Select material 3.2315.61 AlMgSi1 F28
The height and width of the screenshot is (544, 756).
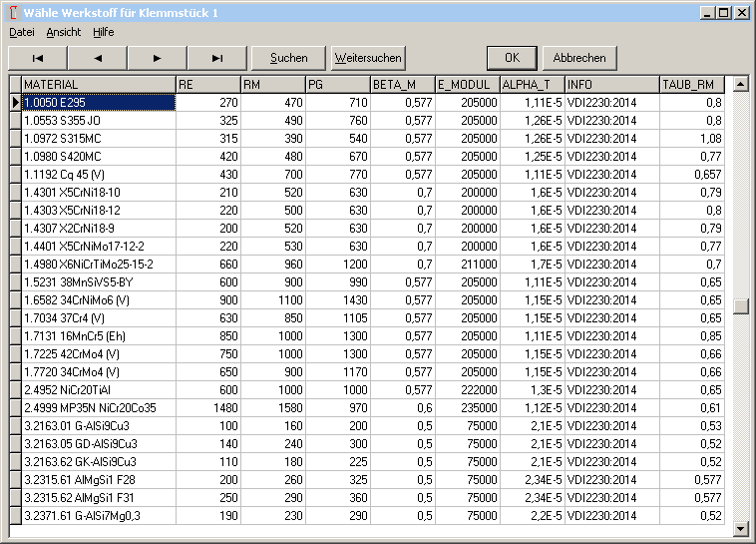(98, 479)
